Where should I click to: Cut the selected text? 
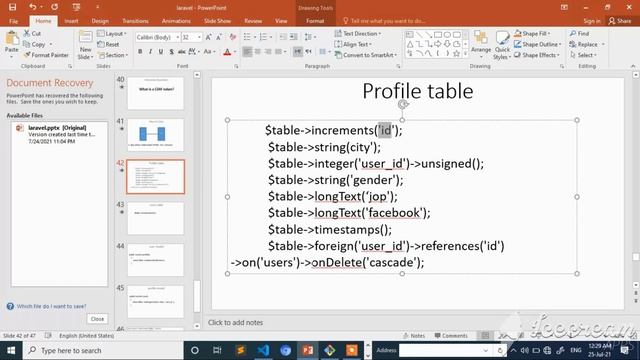32,33
